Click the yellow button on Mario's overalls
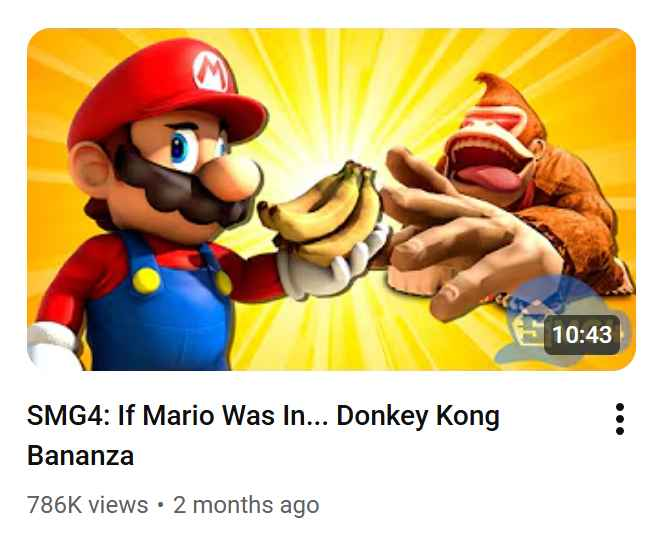The image size is (657, 537). pos(146,280)
